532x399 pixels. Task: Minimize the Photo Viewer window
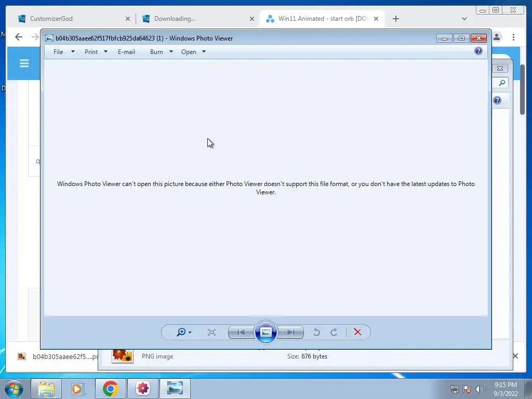pyautogui.click(x=444, y=38)
